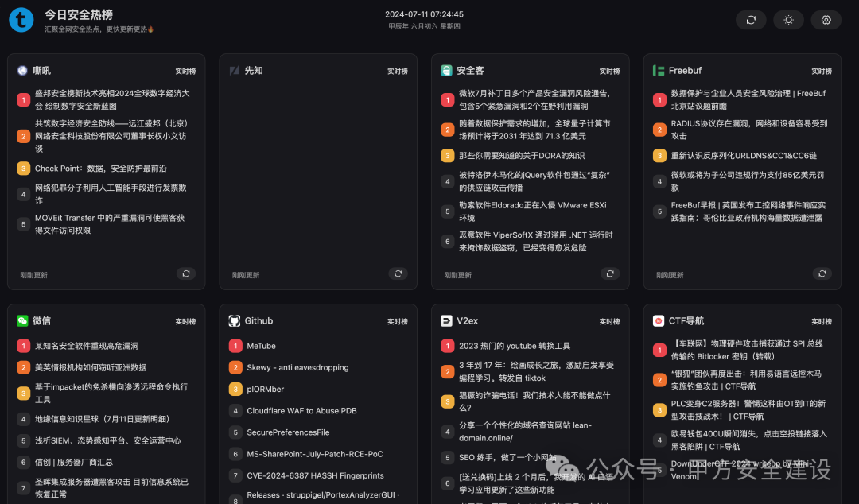Refresh the 嘶吼 card
The width and height of the screenshot is (859, 504).
[186, 273]
